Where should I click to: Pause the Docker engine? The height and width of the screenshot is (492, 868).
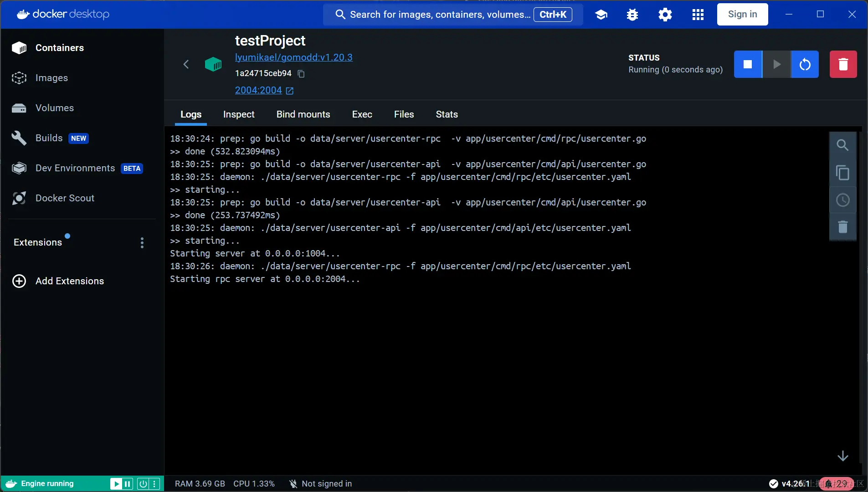tap(128, 484)
